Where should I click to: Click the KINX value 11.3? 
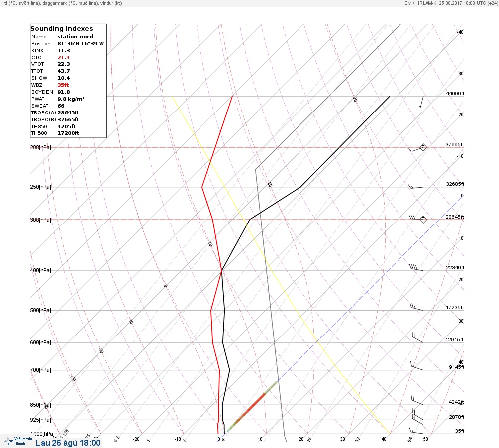pyautogui.click(x=64, y=51)
